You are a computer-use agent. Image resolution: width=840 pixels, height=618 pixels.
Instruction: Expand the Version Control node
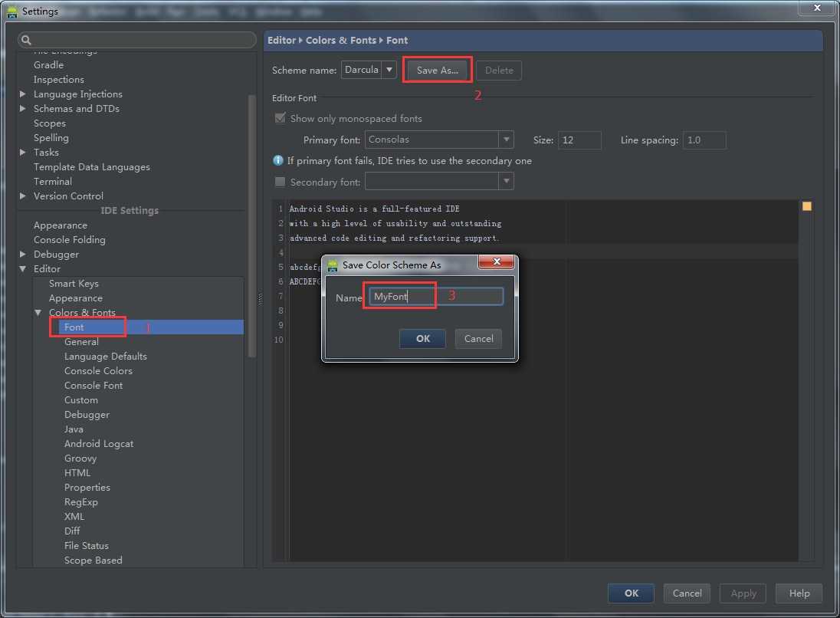(22, 196)
